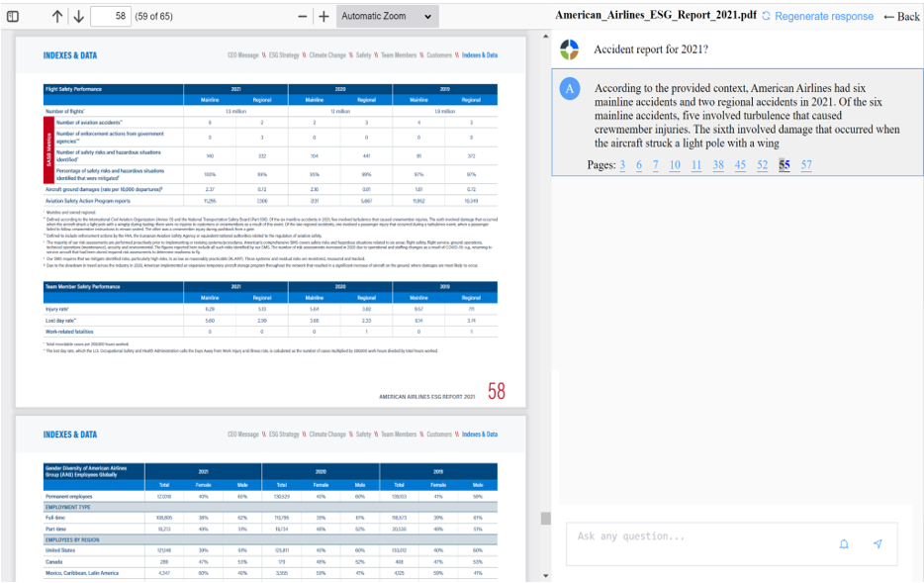Image resolution: width=924 pixels, height=583 pixels.
Task: Click the user avatar logo icon
Action: (x=569, y=49)
